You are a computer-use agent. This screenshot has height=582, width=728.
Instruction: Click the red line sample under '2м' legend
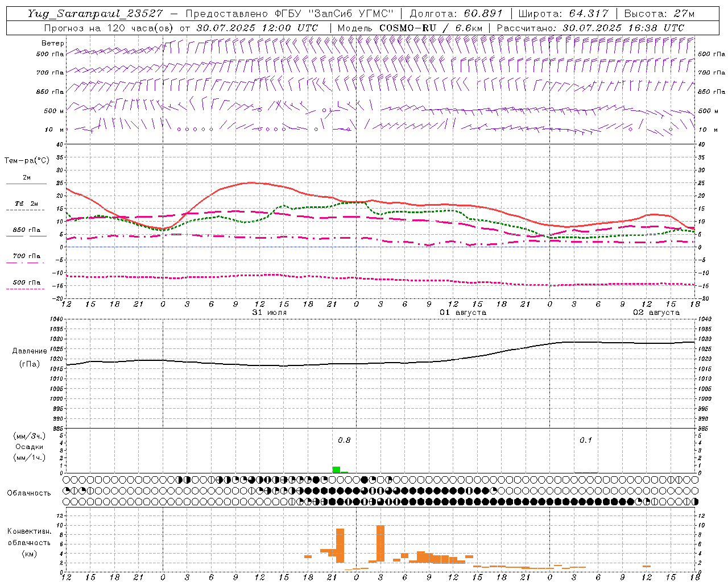[26, 184]
